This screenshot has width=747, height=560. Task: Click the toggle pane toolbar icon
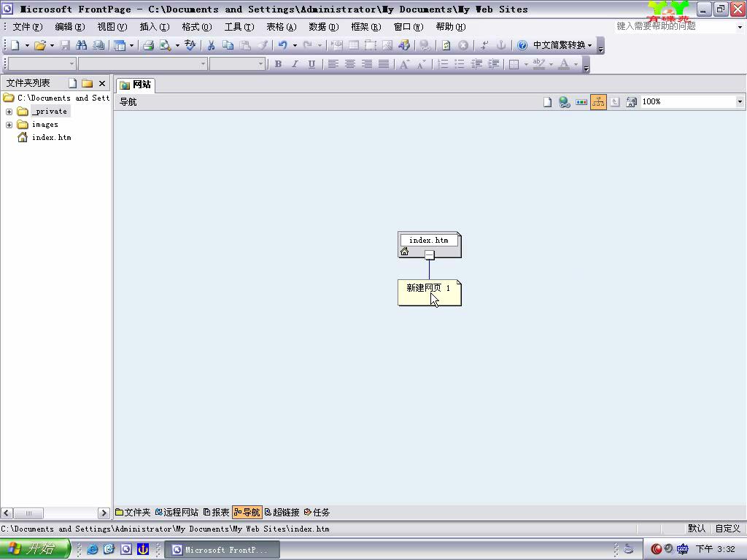click(120, 45)
